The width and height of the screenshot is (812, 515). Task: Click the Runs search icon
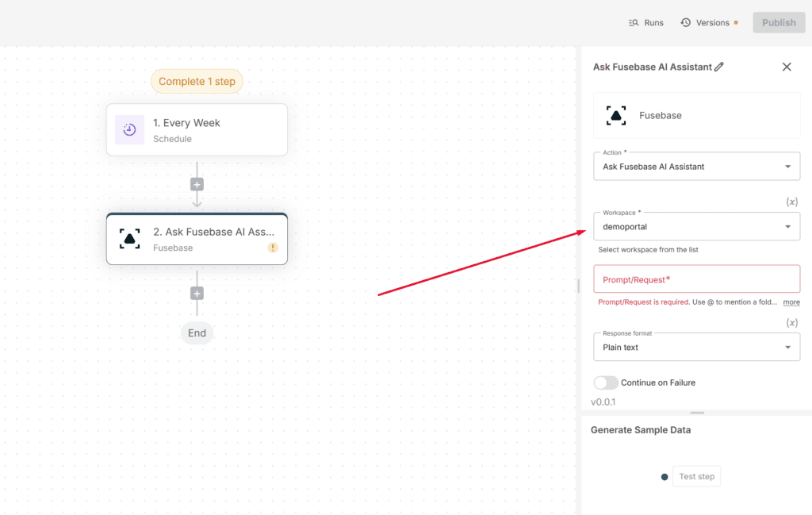coord(634,23)
